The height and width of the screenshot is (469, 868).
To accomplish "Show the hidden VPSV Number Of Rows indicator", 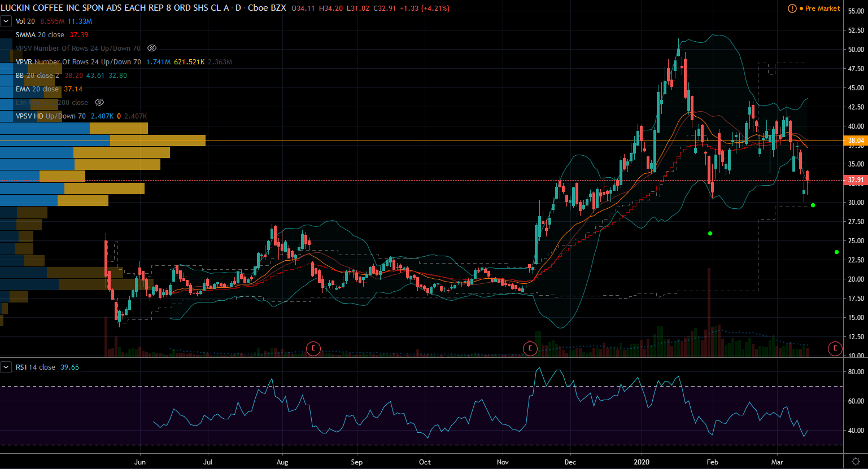I will 151,49.
